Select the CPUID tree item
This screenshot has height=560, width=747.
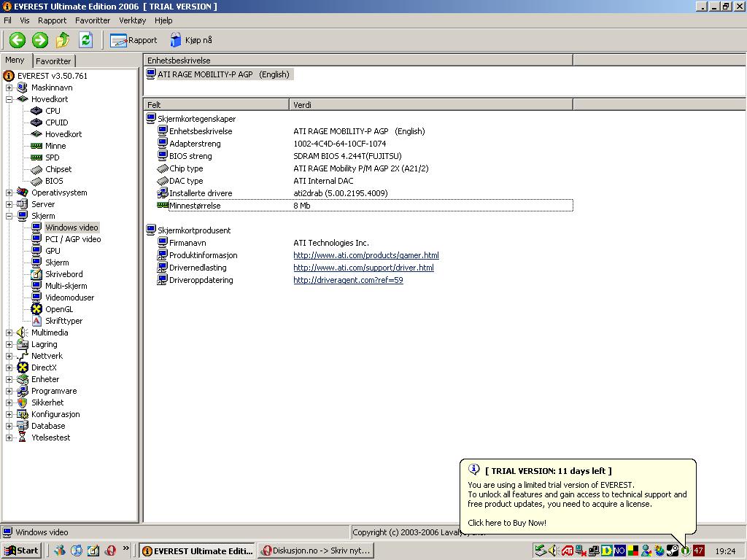point(57,122)
